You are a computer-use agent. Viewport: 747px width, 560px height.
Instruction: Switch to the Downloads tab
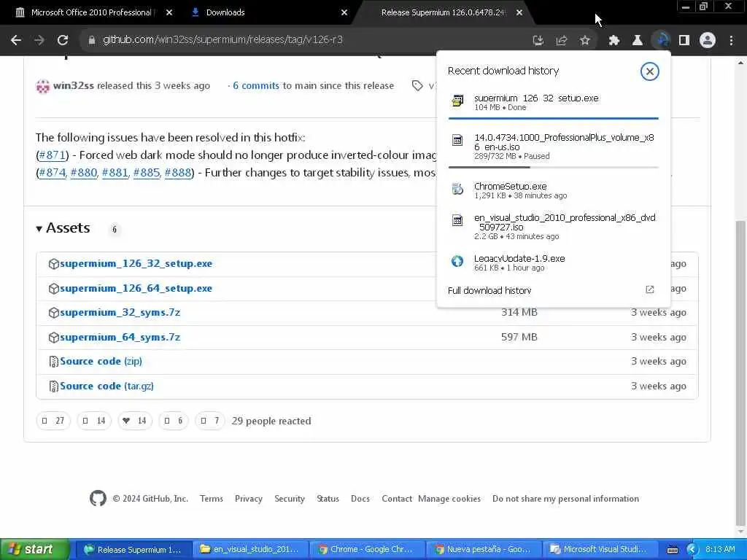click(x=225, y=12)
